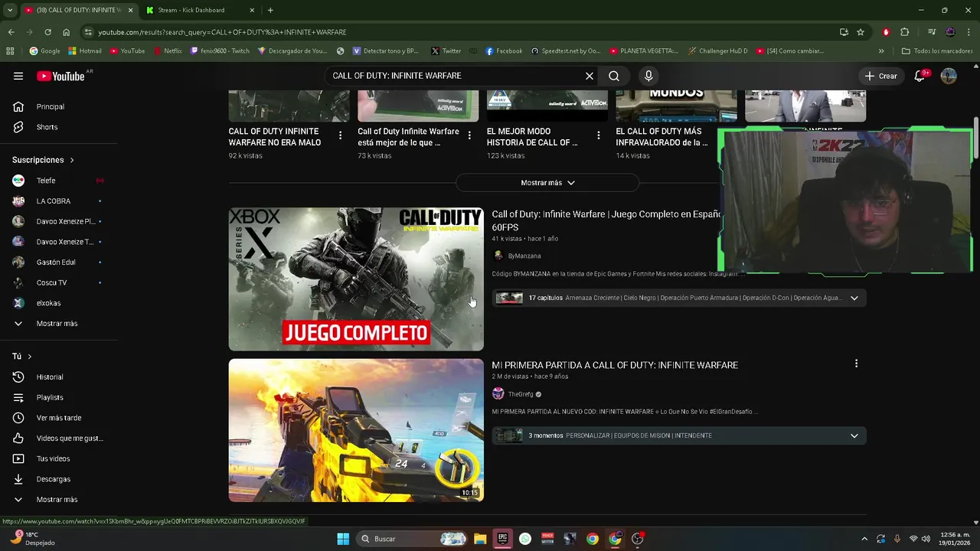Reload the page in Chrome
This screenshot has width=980, height=551.
point(47,32)
